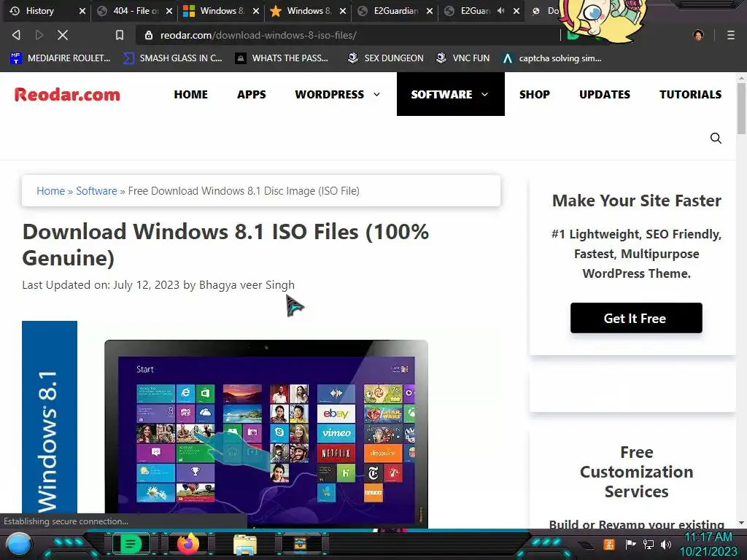The height and width of the screenshot is (560, 747).
Task: Click the volume speaker tray icon
Action: point(665,544)
